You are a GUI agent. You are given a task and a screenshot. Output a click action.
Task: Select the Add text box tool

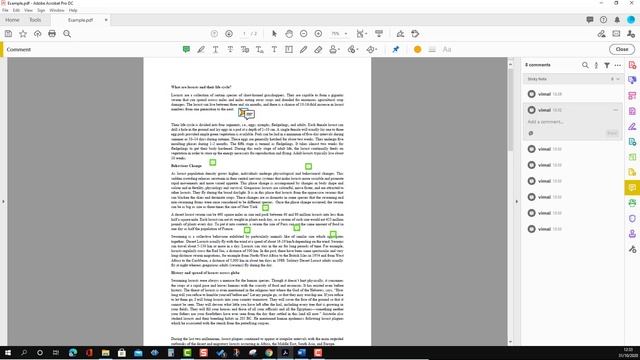click(289, 49)
